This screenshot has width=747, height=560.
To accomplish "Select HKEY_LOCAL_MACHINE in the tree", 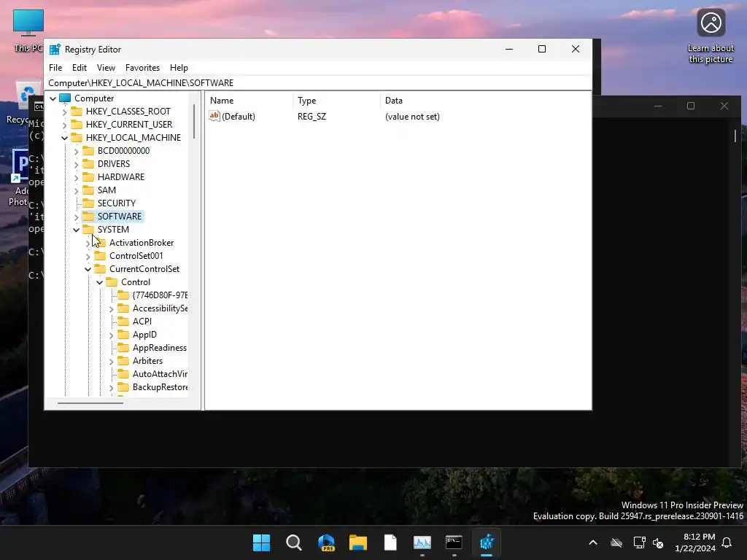I will click(x=133, y=138).
